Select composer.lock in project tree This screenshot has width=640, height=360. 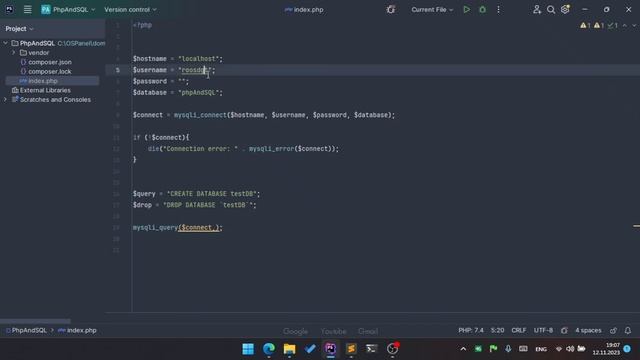point(50,71)
